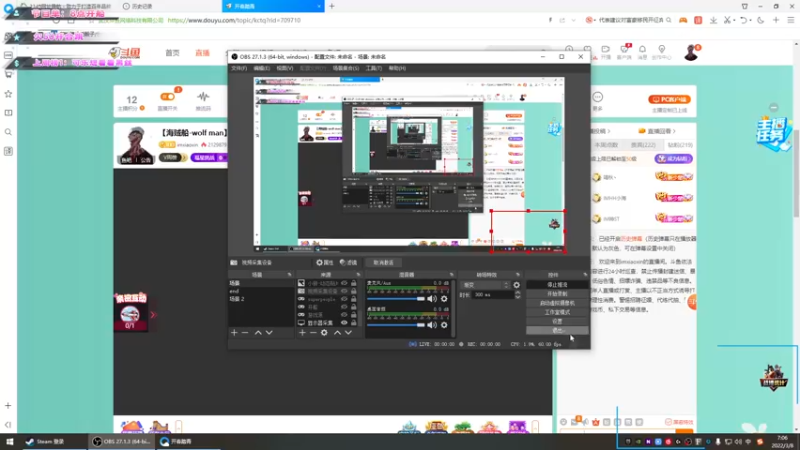The width and height of the screenshot is (800, 450).
Task: Open the 工具(T) menu in OBS
Action: [x=373, y=68]
